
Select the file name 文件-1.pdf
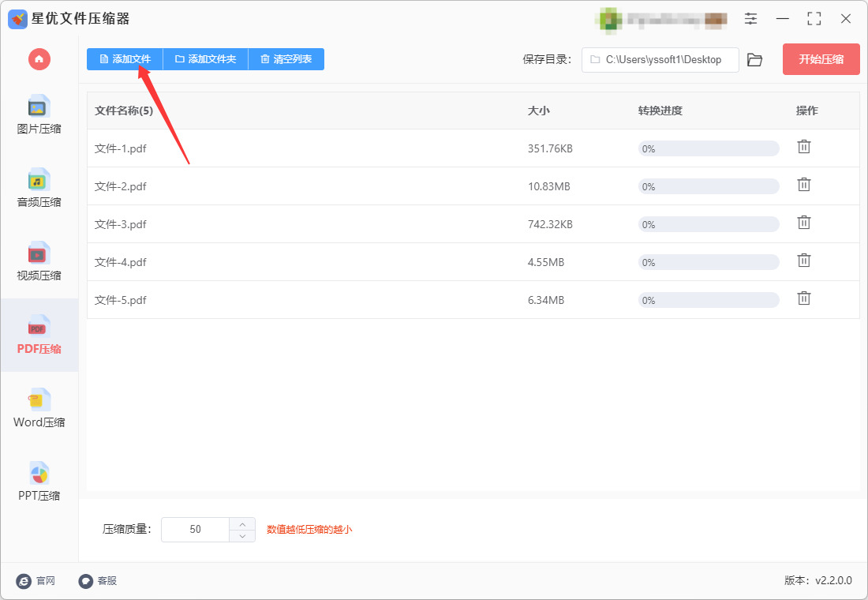[x=121, y=148]
